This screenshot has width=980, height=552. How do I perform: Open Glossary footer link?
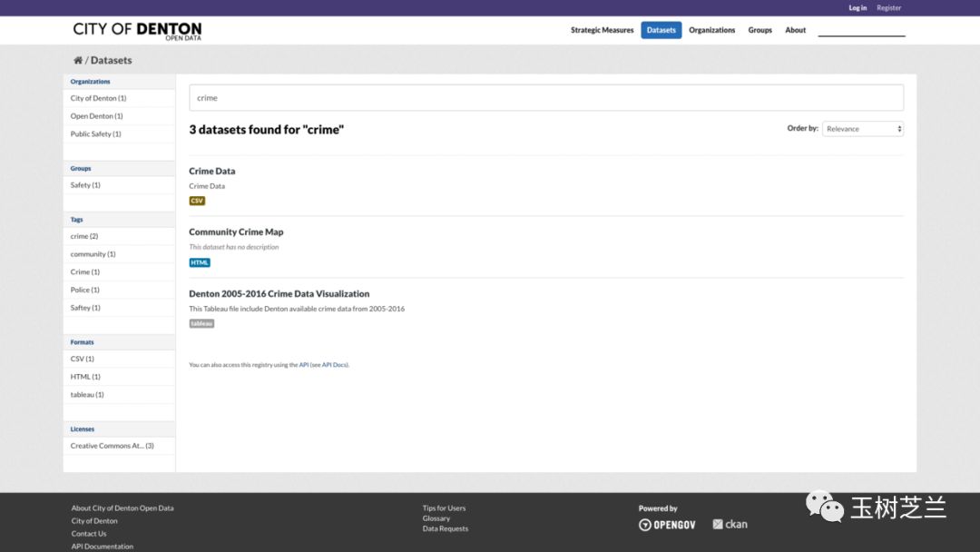pyautogui.click(x=436, y=518)
